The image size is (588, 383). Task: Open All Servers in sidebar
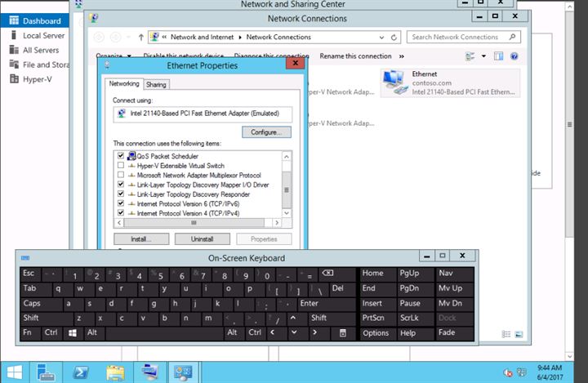pyautogui.click(x=34, y=50)
